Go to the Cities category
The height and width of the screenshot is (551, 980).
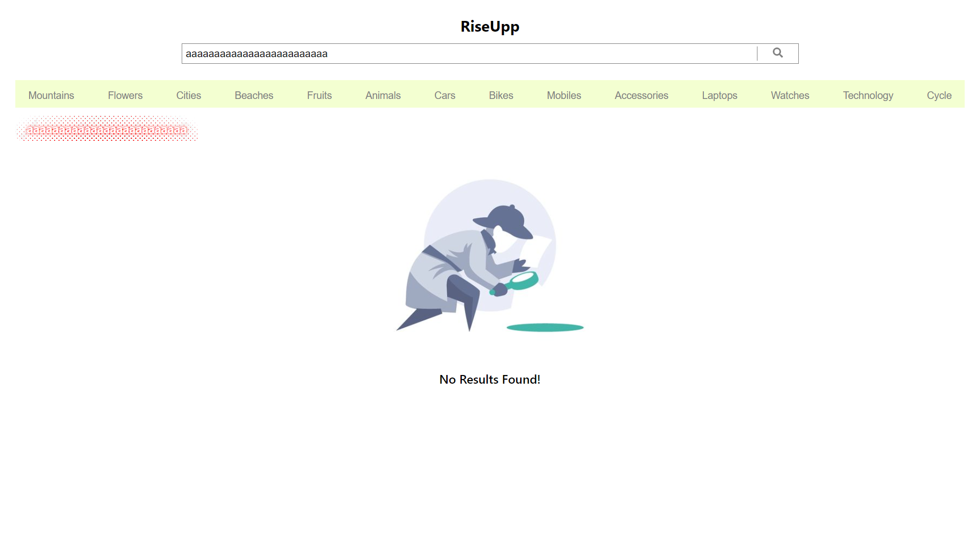point(188,95)
